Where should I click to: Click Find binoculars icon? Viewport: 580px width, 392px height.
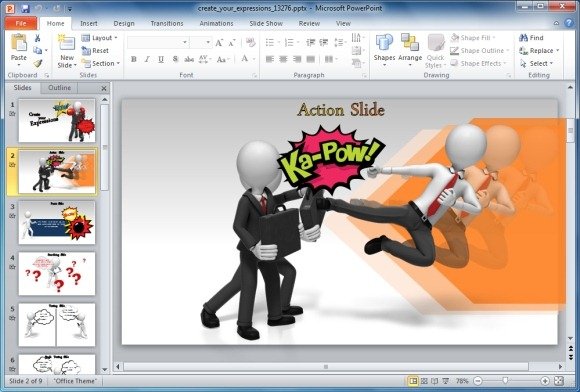point(523,38)
